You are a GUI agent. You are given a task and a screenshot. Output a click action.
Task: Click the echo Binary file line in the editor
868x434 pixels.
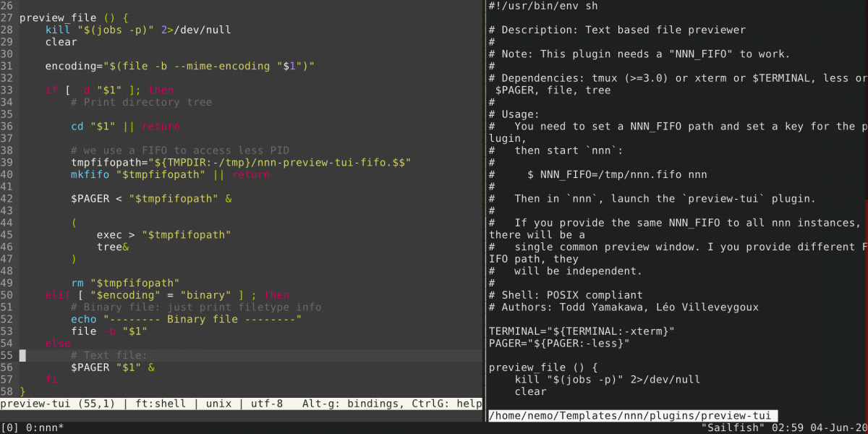click(186, 319)
